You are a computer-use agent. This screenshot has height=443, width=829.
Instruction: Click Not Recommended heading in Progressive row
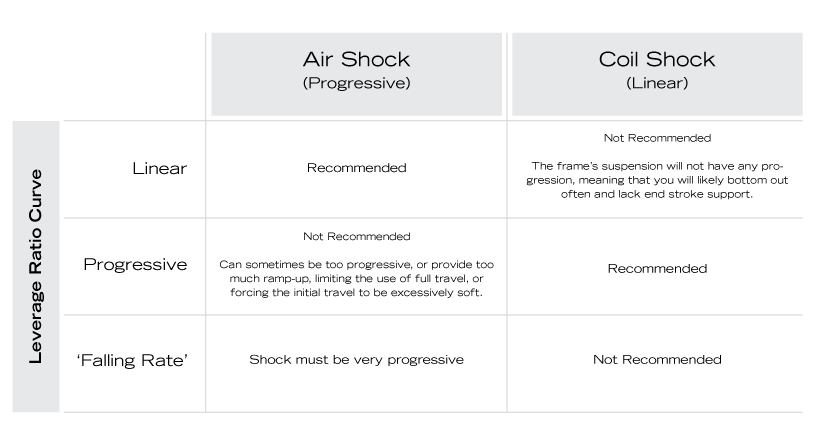coord(356,237)
